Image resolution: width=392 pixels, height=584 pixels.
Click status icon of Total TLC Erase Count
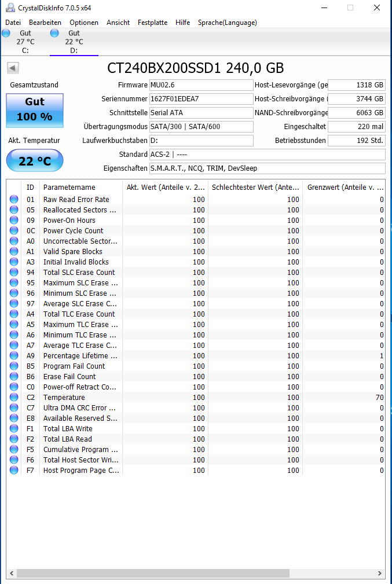pyautogui.click(x=14, y=314)
